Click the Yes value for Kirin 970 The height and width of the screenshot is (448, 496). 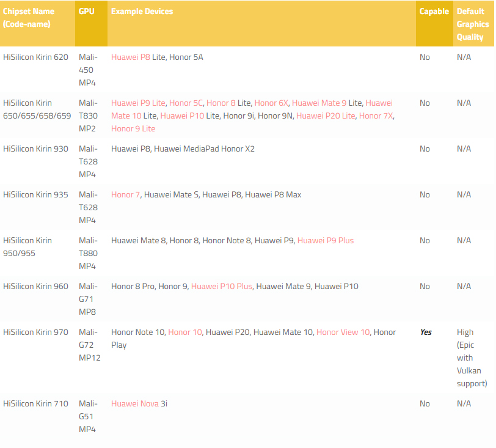click(426, 332)
